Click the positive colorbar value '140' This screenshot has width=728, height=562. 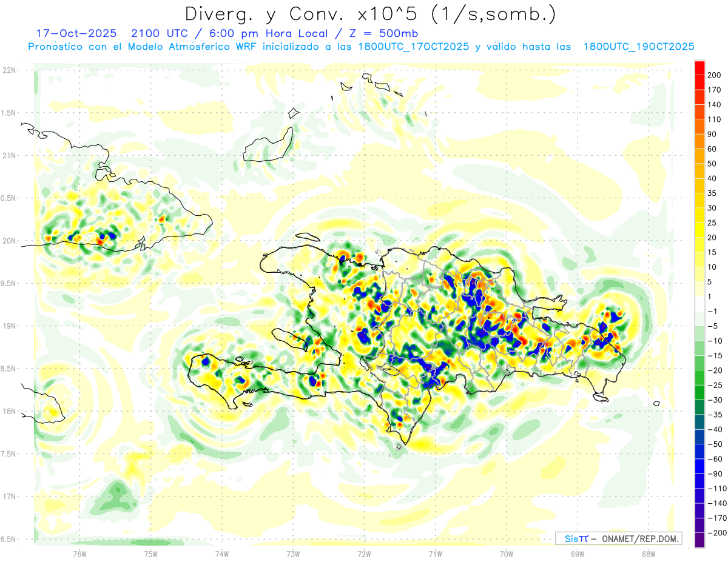tap(715, 105)
